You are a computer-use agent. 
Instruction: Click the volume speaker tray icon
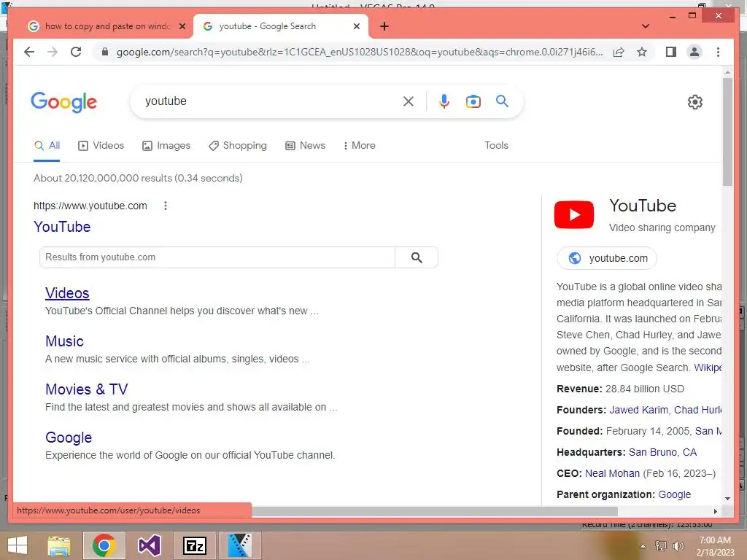678,546
